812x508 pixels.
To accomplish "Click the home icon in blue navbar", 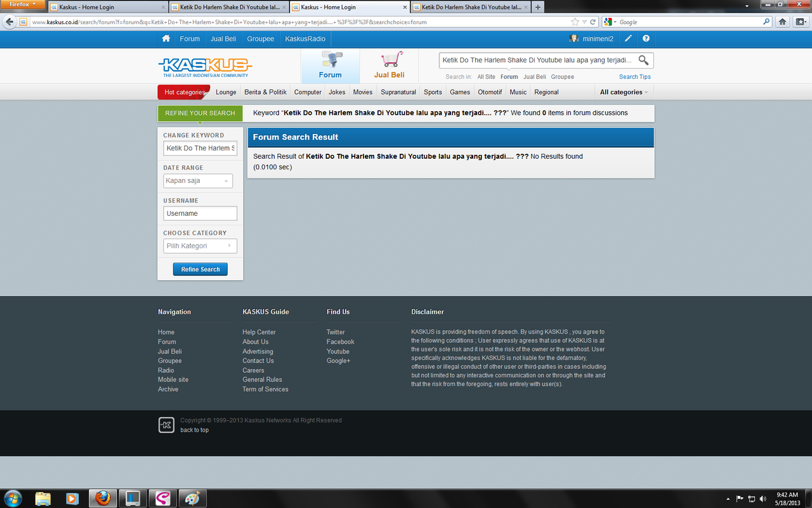I will 166,39.
